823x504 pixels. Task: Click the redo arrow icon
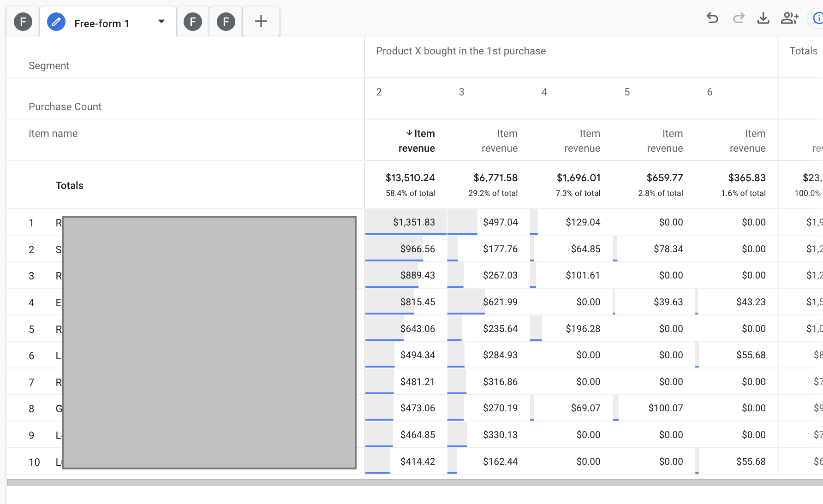739,18
